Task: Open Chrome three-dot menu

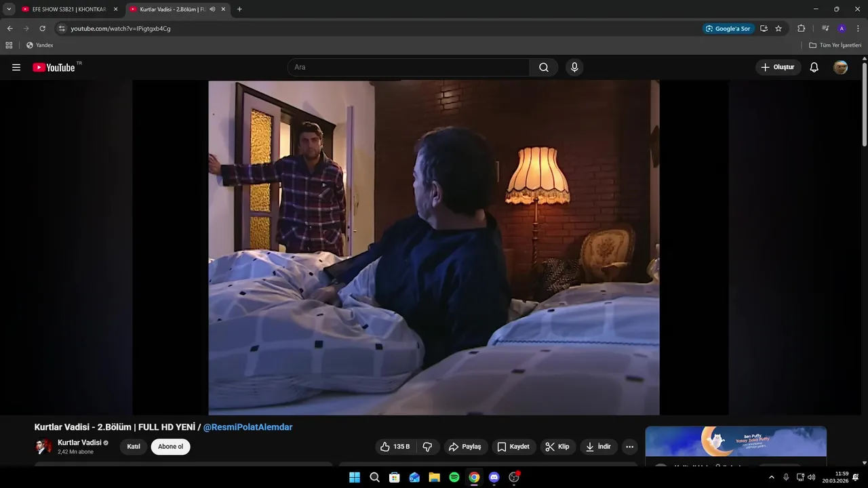Action: tap(858, 28)
